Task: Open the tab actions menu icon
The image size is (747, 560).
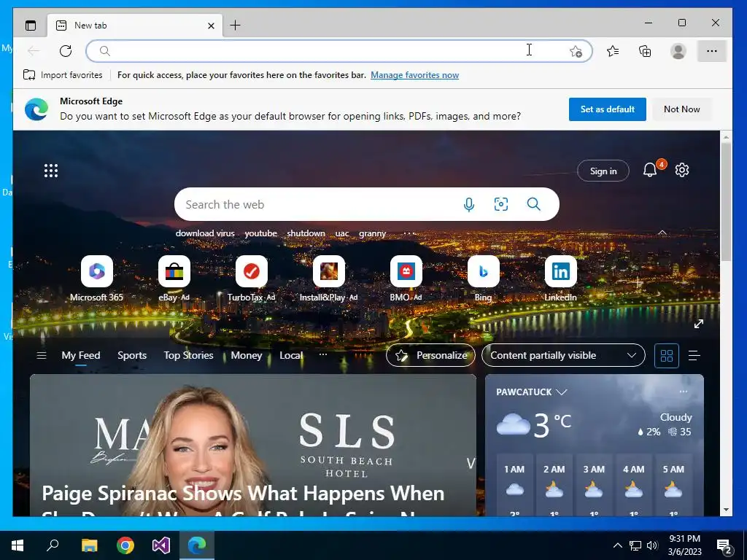Action: pyautogui.click(x=31, y=26)
